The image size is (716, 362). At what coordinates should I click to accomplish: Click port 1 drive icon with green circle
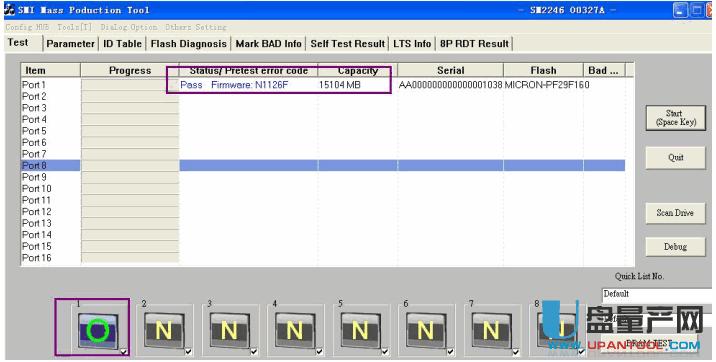tap(98, 330)
